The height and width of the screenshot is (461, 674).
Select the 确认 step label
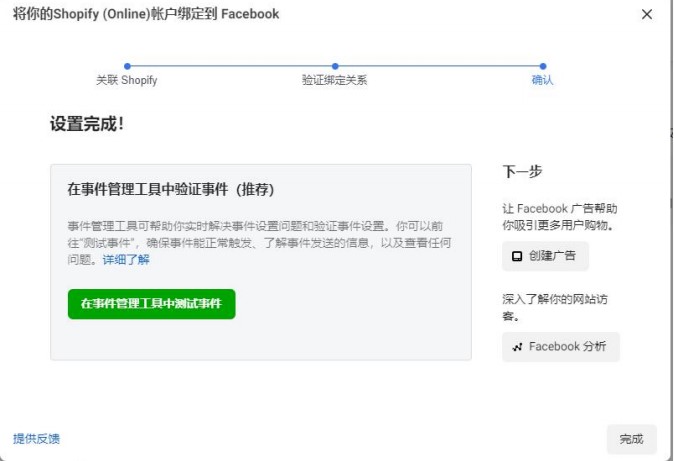[x=542, y=80]
